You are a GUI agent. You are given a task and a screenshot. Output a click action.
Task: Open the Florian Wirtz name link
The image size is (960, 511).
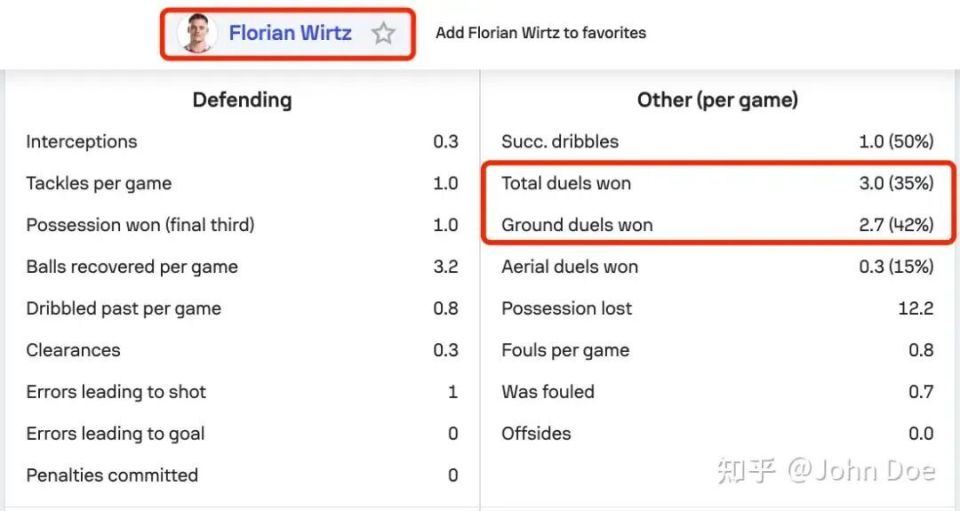(x=290, y=33)
